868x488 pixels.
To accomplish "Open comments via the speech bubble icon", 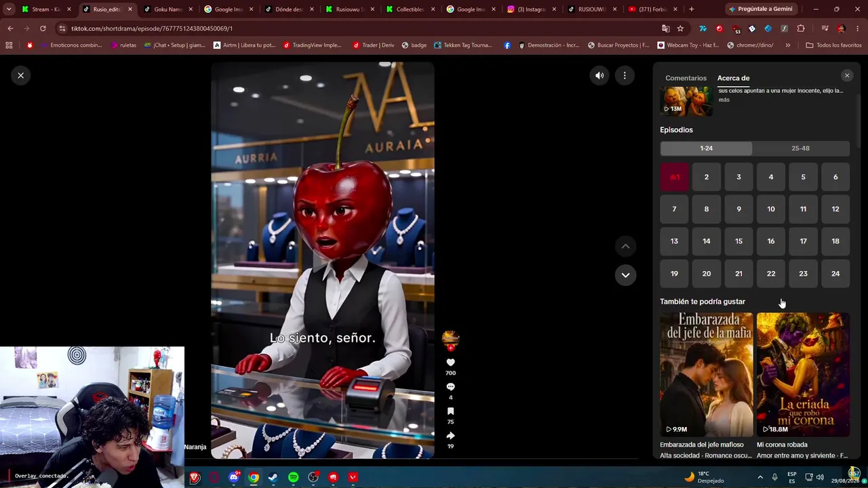I will 450,387.
